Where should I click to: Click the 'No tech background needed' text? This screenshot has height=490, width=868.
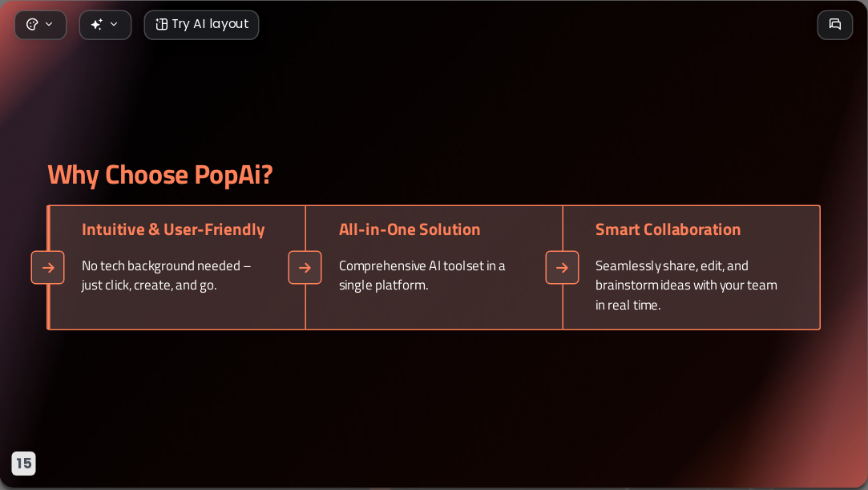coord(166,275)
